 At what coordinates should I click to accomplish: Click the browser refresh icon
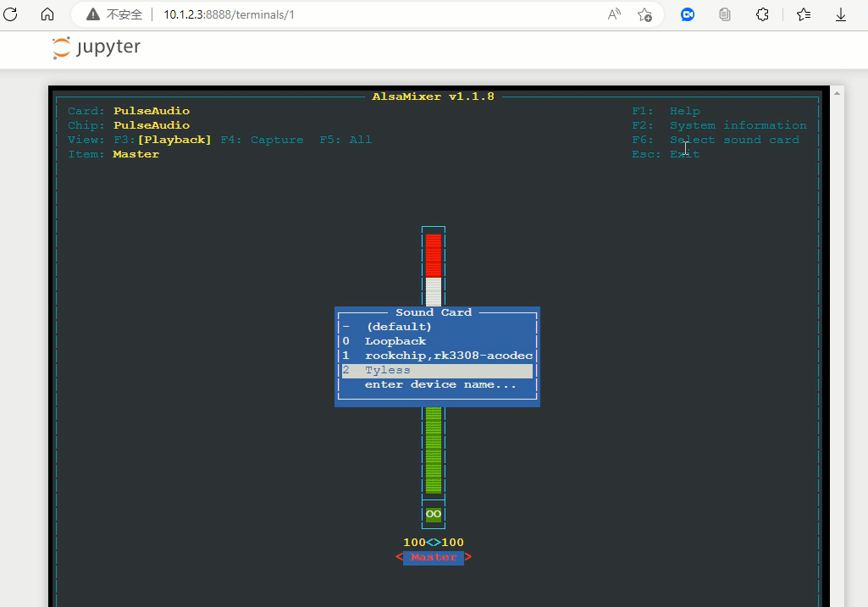(x=10, y=14)
